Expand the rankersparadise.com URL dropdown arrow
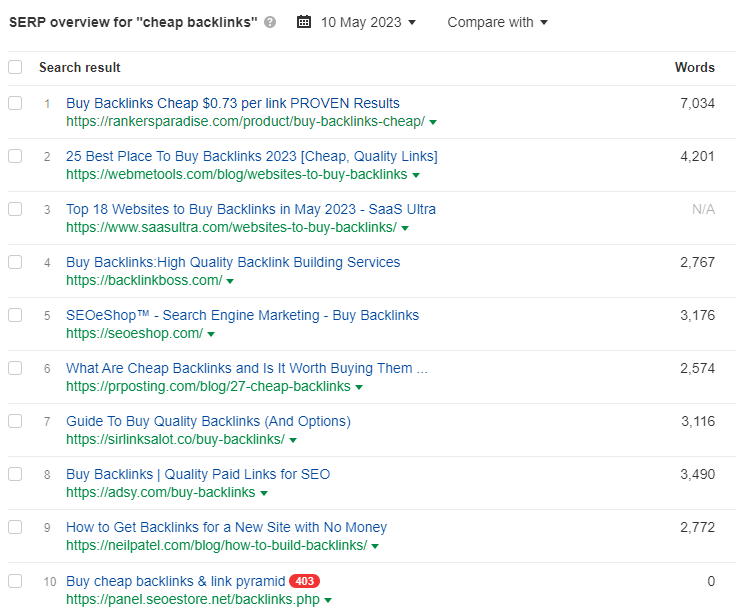 click(x=433, y=123)
